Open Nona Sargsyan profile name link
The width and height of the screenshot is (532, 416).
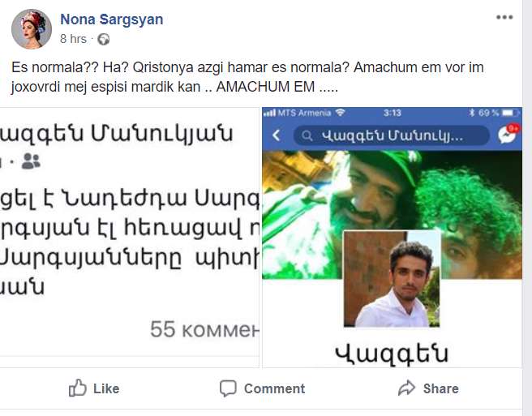[112, 19]
